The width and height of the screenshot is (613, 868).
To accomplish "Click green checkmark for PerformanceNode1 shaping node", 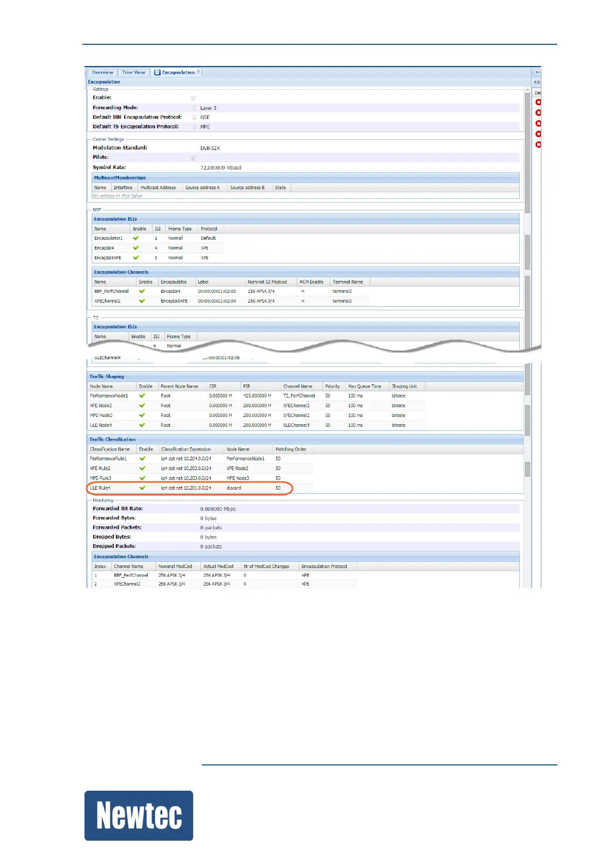I will [x=142, y=396].
